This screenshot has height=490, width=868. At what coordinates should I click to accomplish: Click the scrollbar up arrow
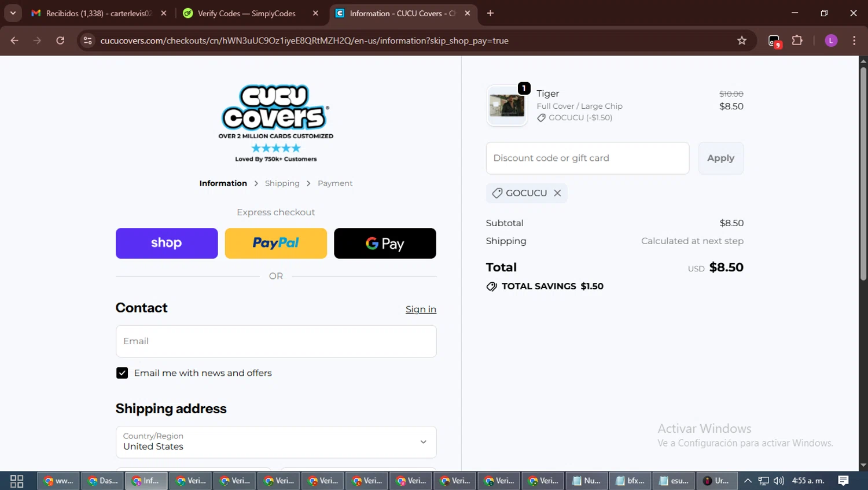click(x=863, y=61)
